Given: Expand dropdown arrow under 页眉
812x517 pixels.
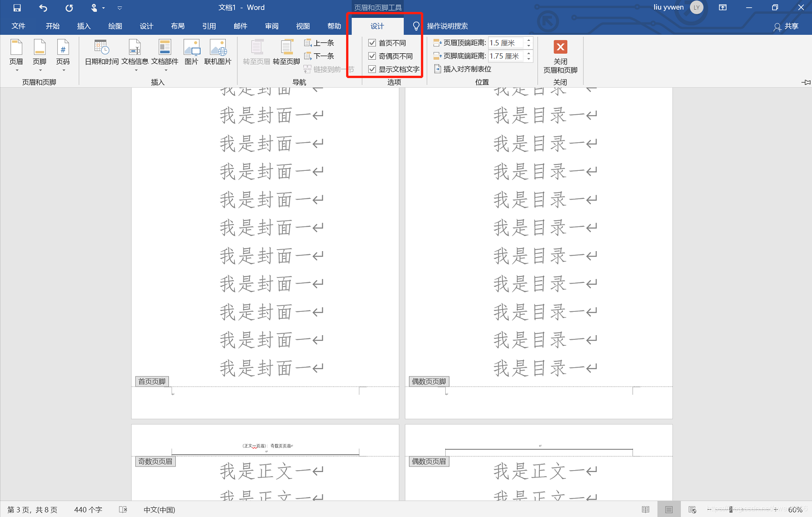Looking at the screenshot, I should (17, 70).
